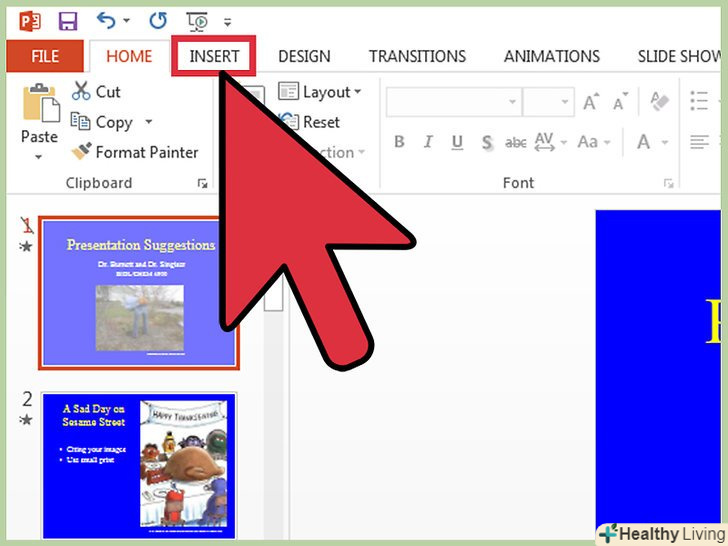The width and height of the screenshot is (728, 546).
Task: Toggle bold formatting
Action: 399,142
